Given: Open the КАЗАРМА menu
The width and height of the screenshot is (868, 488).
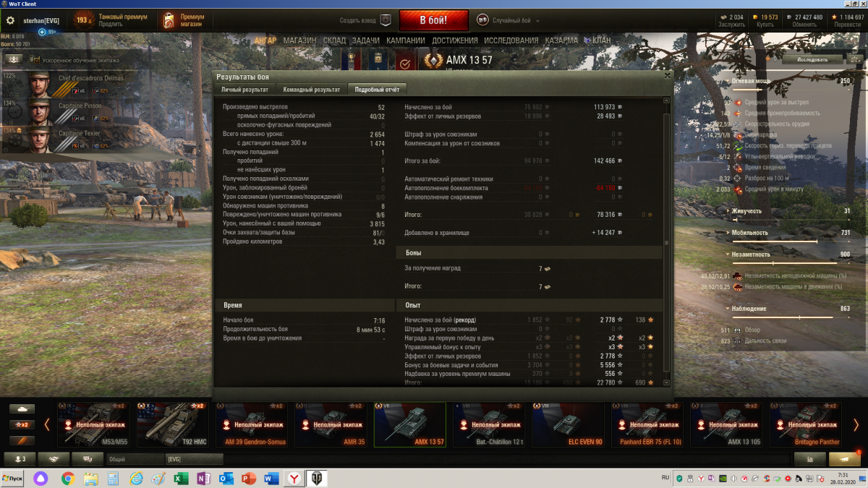Looking at the screenshot, I should click(x=561, y=40).
